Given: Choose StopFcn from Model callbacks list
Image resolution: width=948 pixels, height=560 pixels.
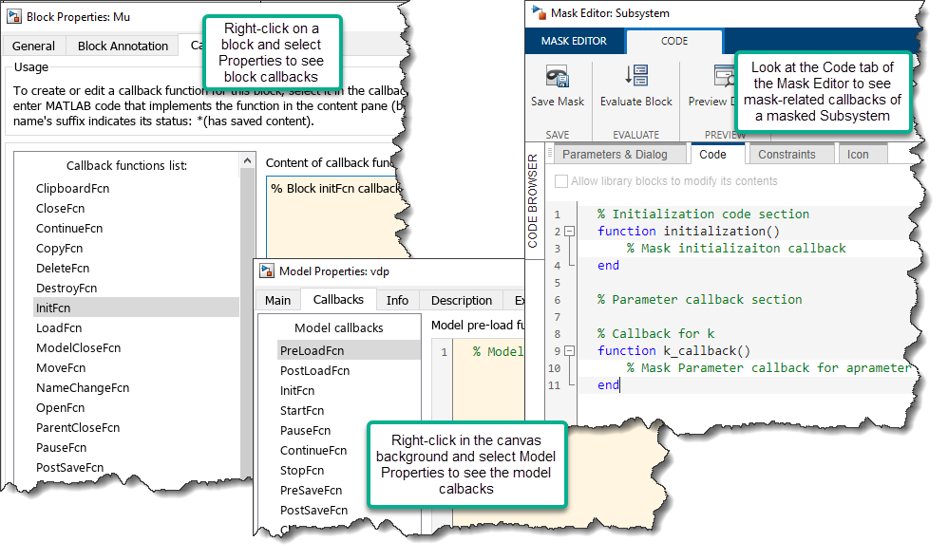Looking at the screenshot, I should point(302,471).
